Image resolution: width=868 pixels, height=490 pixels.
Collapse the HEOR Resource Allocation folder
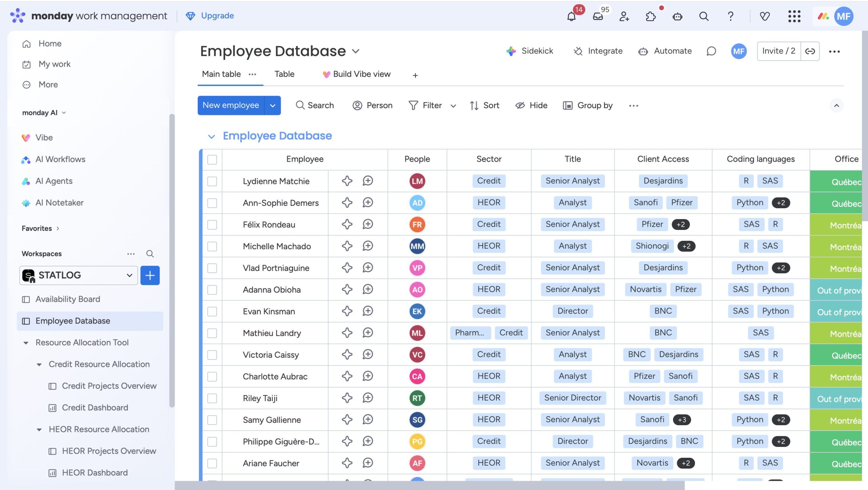click(x=39, y=430)
